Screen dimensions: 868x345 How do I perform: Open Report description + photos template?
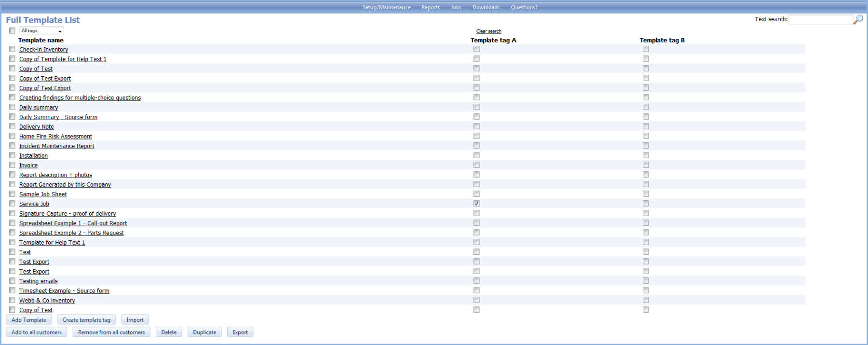click(x=55, y=175)
